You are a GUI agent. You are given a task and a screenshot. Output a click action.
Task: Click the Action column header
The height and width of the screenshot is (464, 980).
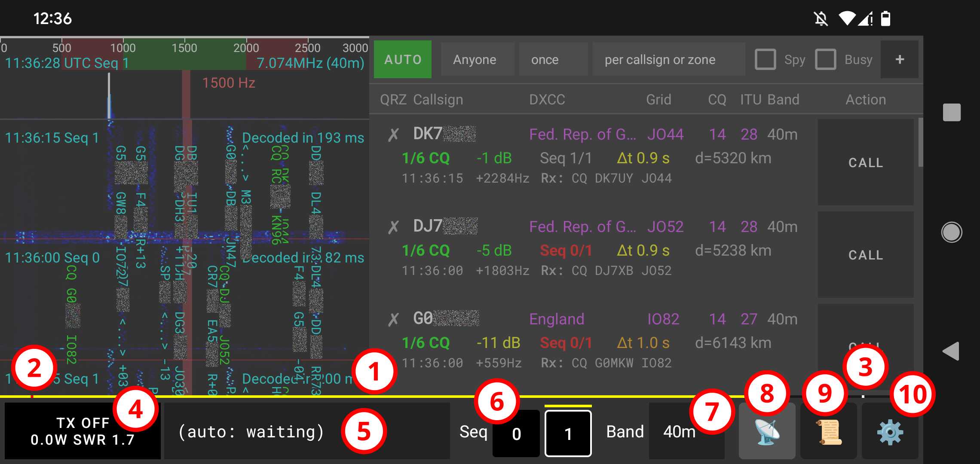pos(866,99)
